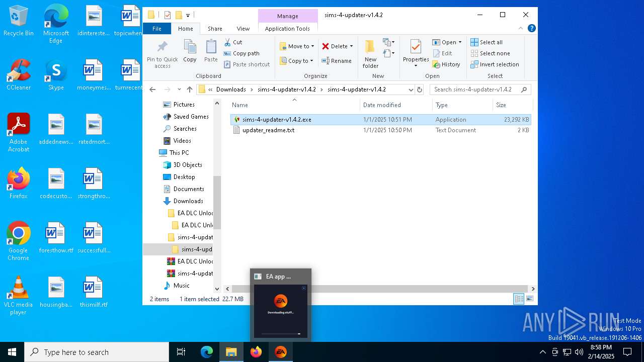Collapse the ribbon with chevron
The height and width of the screenshot is (362, 644).
point(521,29)
